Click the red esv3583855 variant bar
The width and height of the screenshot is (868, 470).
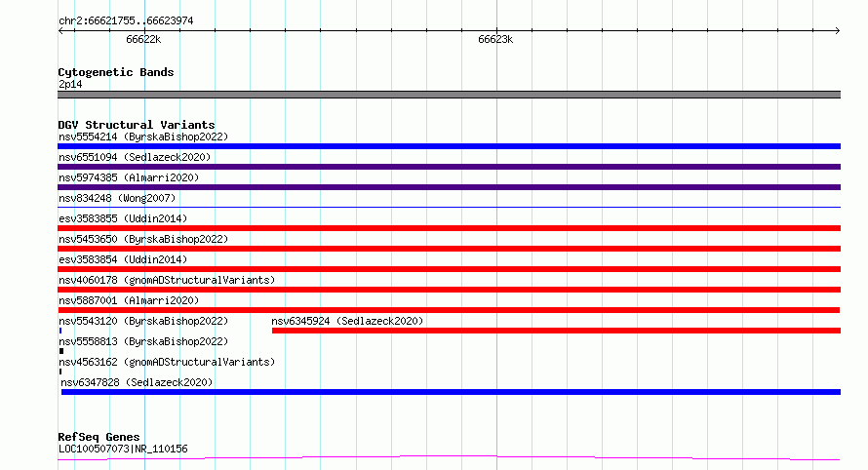pyautogui.click(x=449, y=228)
